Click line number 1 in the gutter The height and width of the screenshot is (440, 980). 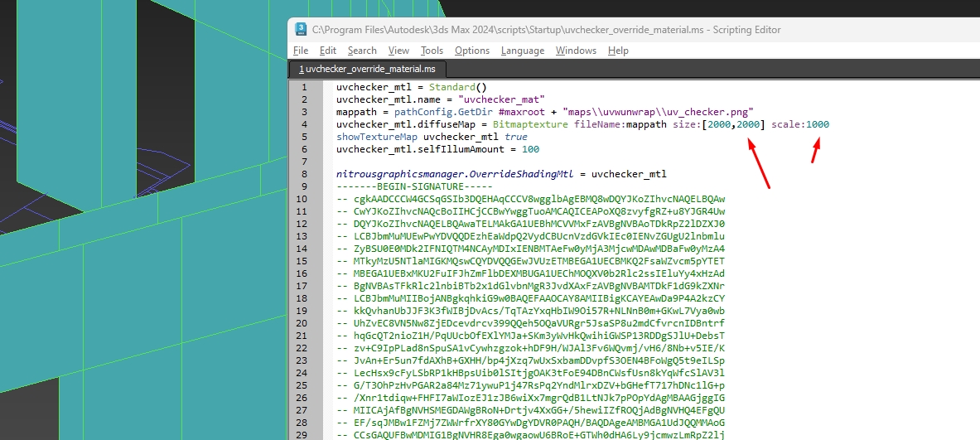(304, 87)
